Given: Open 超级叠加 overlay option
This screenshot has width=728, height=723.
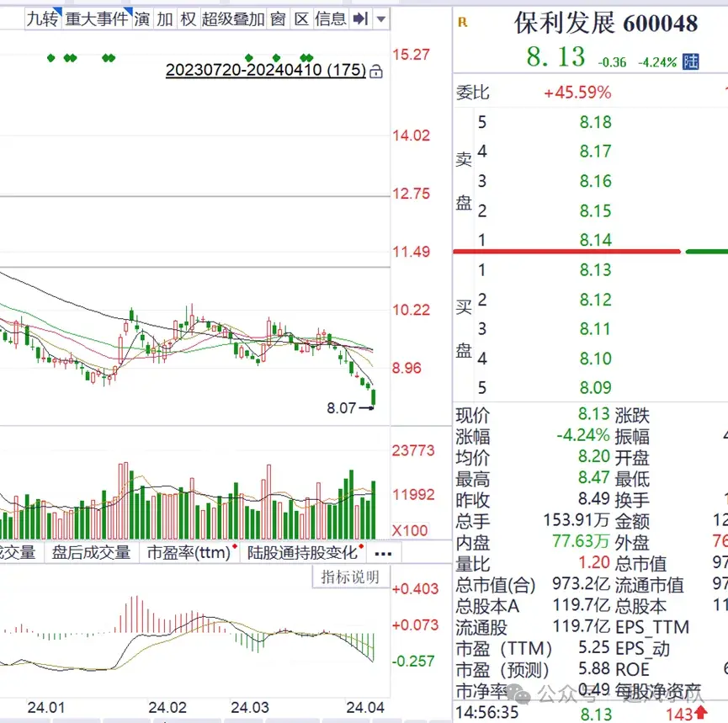Looking at the screenshot, I should (x=233, y=19).
